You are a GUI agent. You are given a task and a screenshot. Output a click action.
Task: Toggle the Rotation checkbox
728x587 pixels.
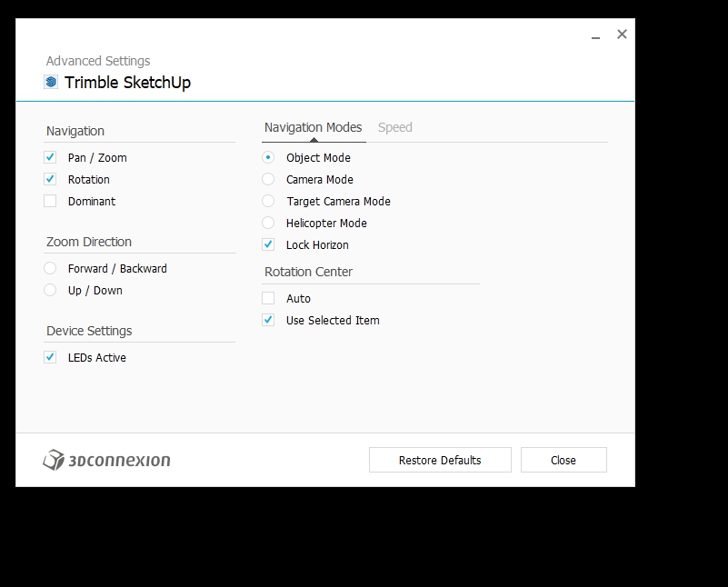(x=50, y=179)
